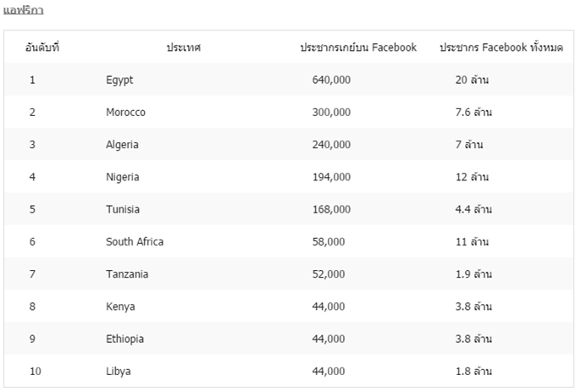Image resolution: width=576 pixels, height=392 pixels.
Task: Click the rank number 10 cell
Action: pyautogui.click(x=36, y=371)
